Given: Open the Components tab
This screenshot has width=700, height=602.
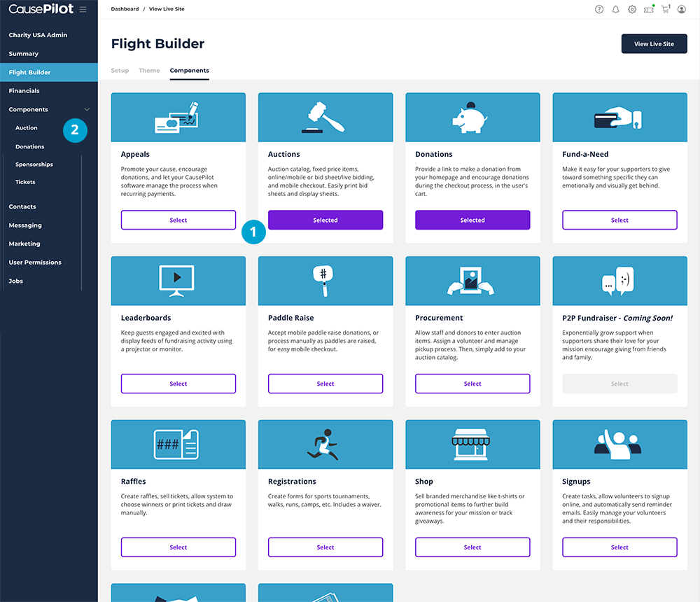Looking at the screenshot, I should 189,71.
